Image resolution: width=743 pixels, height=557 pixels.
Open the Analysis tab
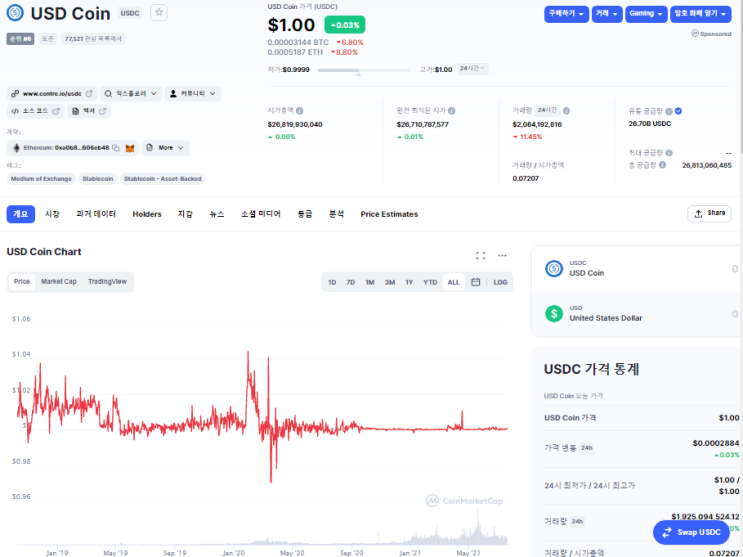(x=336, y=214)
